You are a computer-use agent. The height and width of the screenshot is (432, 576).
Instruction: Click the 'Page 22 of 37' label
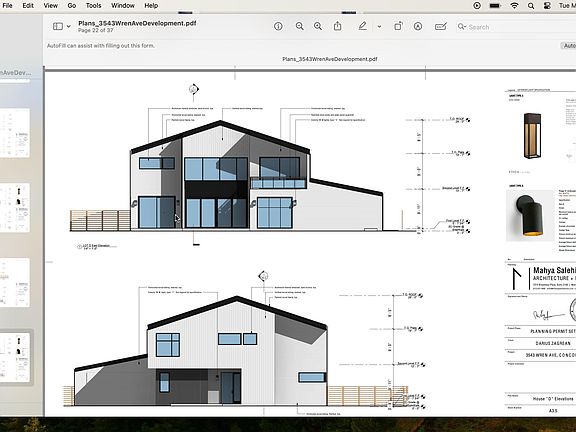96,30
